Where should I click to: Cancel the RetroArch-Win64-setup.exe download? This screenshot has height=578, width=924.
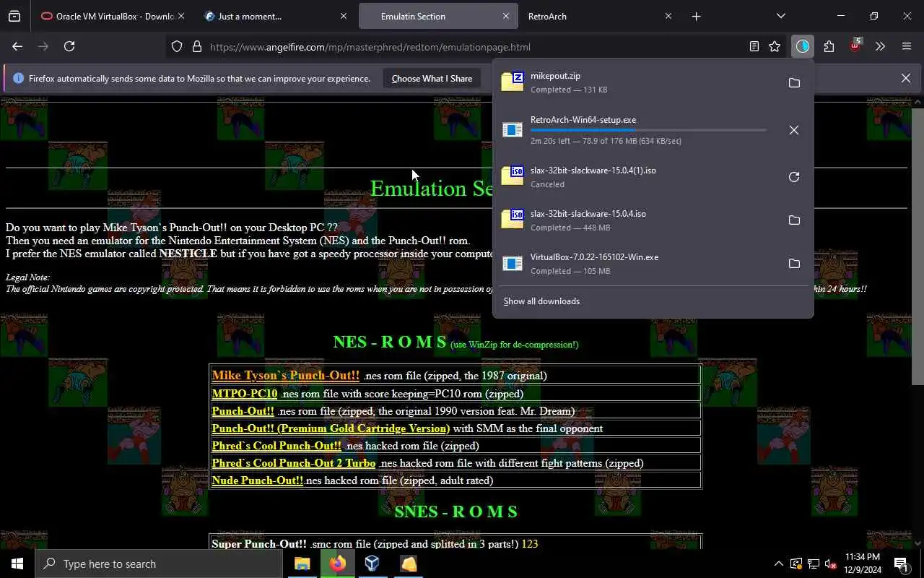pyautogui.click(x=794, y=130)
